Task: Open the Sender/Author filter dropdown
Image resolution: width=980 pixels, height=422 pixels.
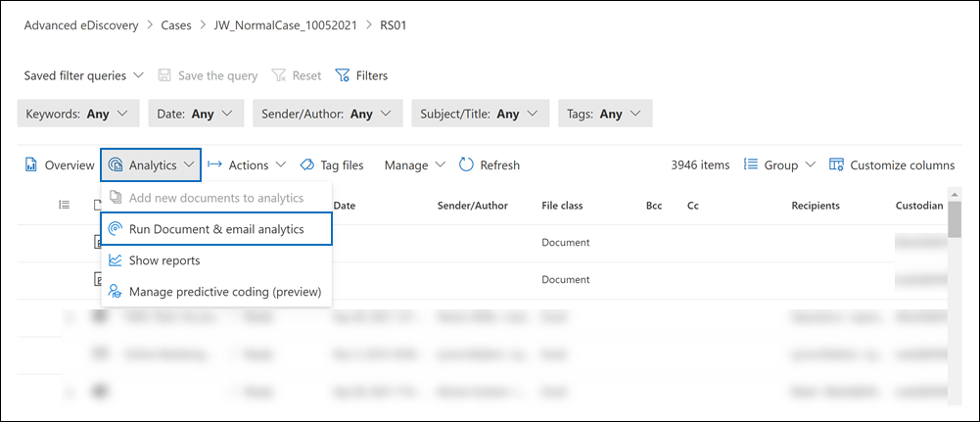Action: coord(327,114)
